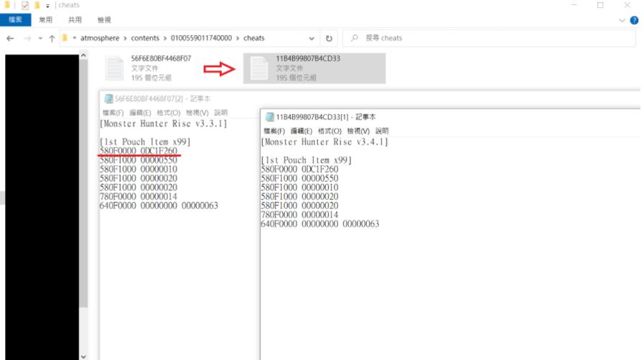Click atmosphere in the address path
Screen dimensions: 644x360
point(100,38)
